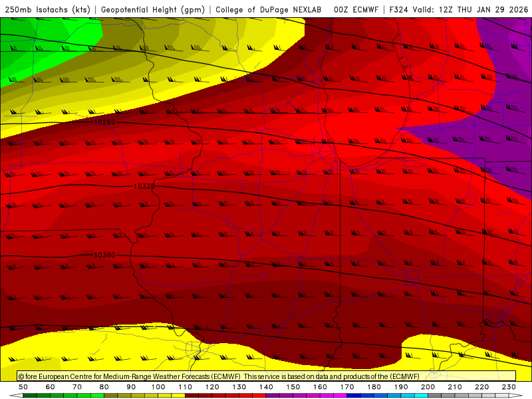Click the 160 value on isotach scale
Viewport: 532px width, 399px height.
click(320, 387)
